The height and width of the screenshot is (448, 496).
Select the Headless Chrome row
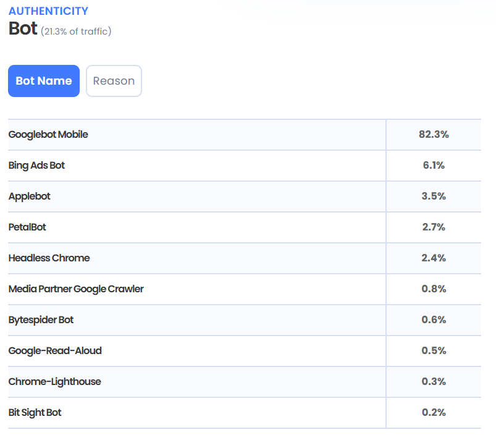click(x=49, y=258)
